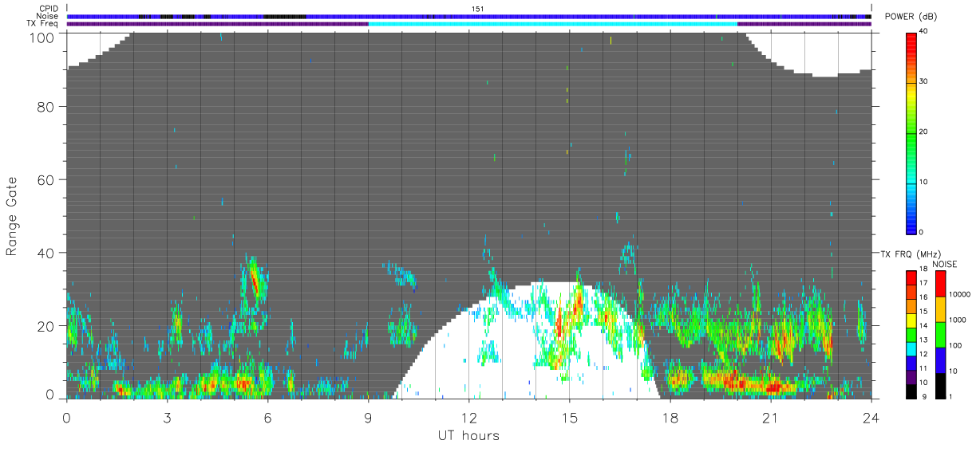The height and width of the screenshot is (452, 980).
Task: Click the y-axis tick label '100'
Action: (x=41, y=37)
